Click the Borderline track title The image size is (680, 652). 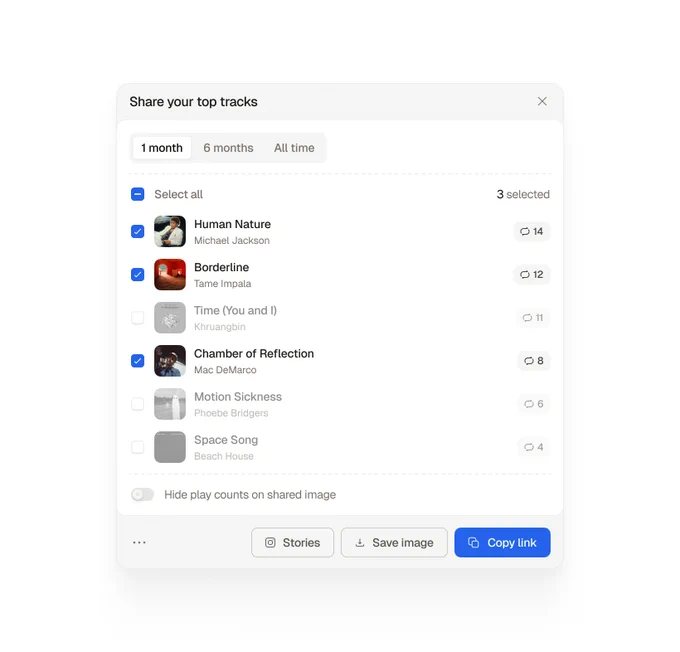click(x=222, y=267)
